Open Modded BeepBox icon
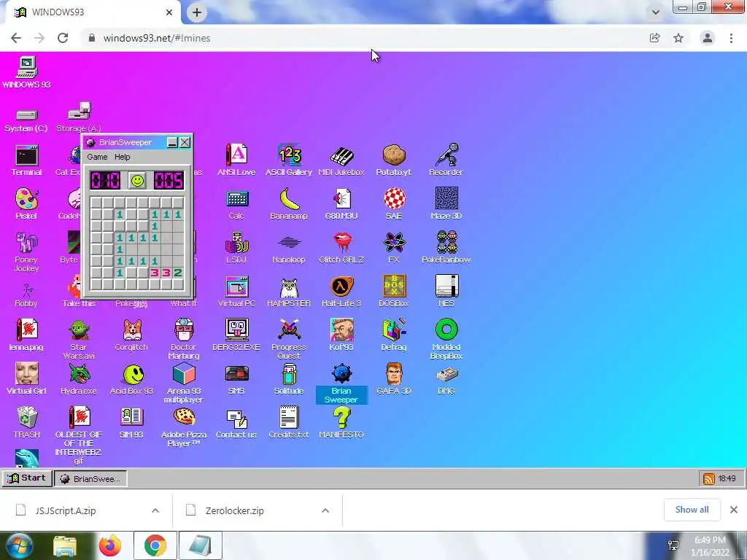747x560 pixels. (x=447, y=330)
